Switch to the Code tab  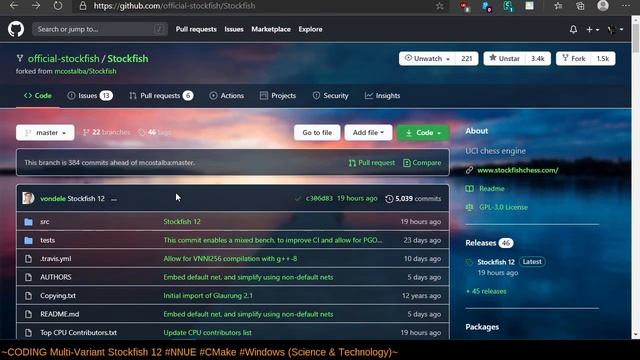click(x=38, y=96)
